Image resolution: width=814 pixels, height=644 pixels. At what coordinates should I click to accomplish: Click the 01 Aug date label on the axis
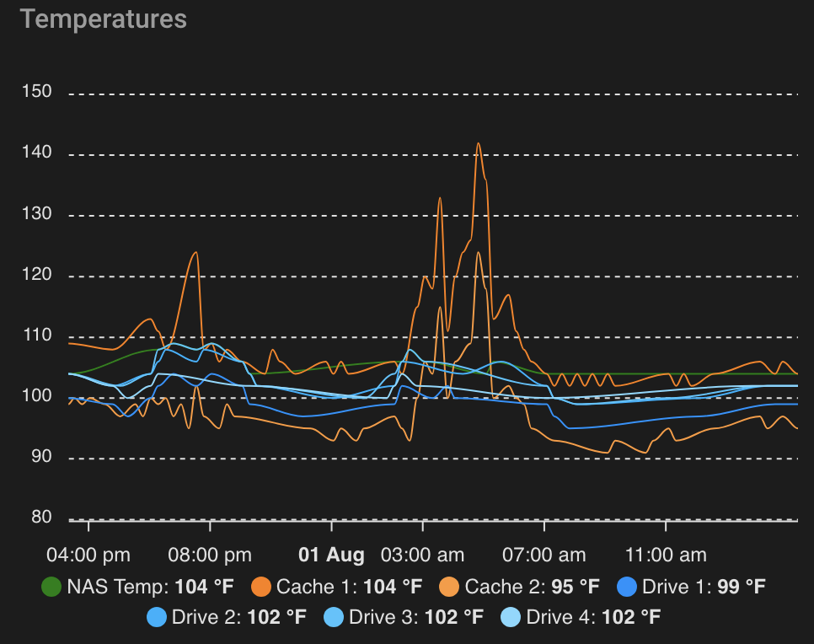(332, 555)
